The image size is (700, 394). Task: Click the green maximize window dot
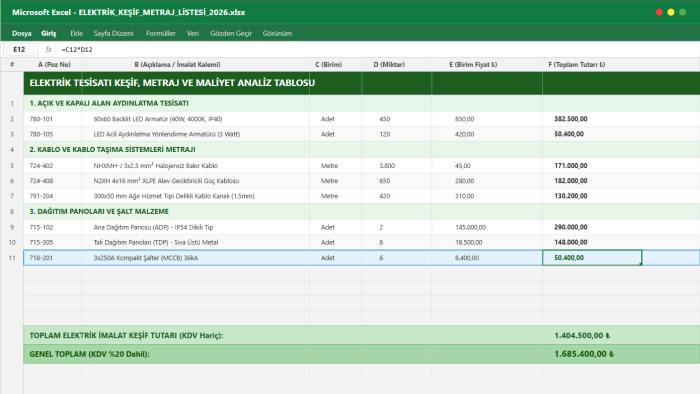(x=683, y=12)
